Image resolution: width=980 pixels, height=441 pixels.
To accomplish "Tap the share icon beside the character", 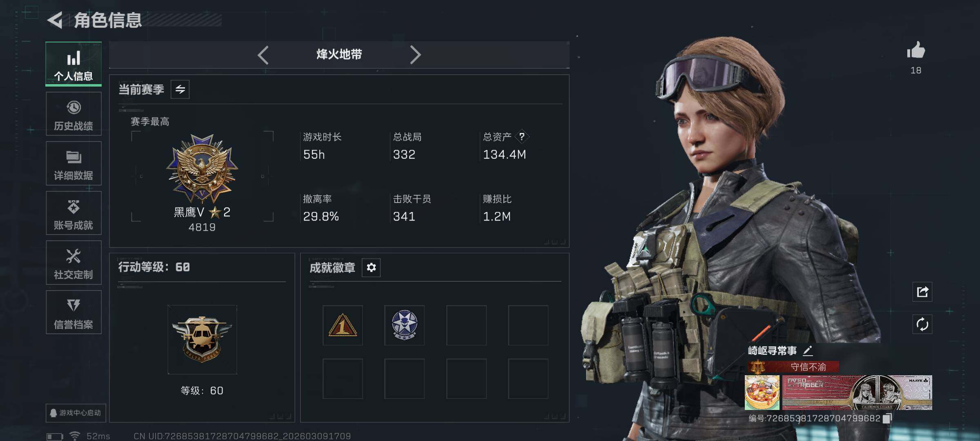I will pyautogui.click(x=922, y=292).
